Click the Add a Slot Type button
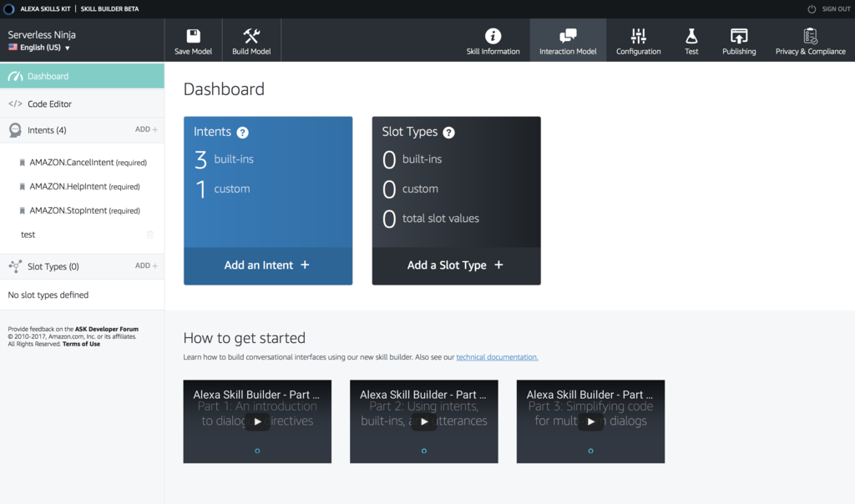Screen dimensions: 855x504 [456, 265]
